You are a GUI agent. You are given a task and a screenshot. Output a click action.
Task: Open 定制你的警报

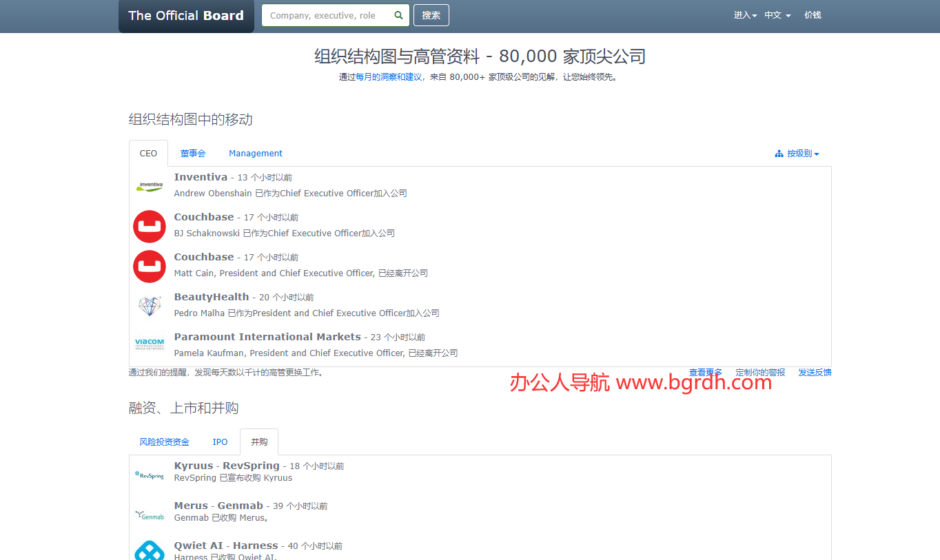(761, 372)
